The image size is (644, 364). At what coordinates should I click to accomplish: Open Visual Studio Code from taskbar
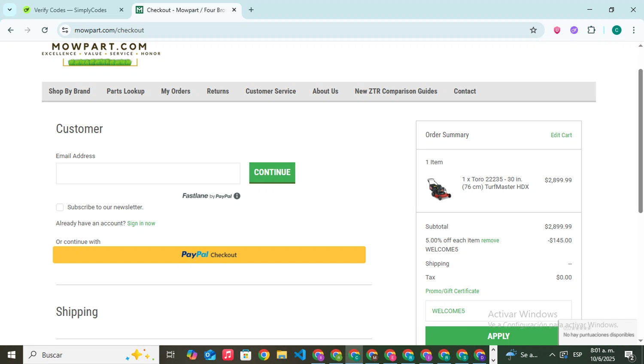300,355
